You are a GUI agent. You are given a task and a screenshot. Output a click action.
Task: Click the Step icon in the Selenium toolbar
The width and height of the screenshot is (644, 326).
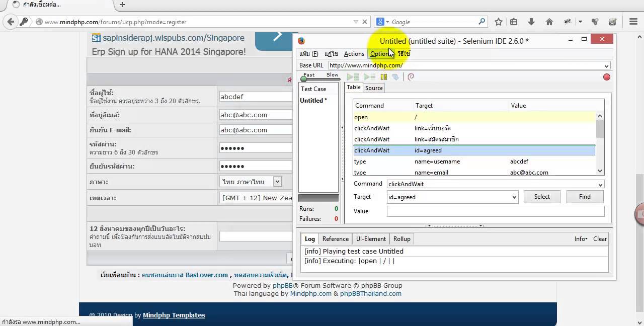(395, 77)
